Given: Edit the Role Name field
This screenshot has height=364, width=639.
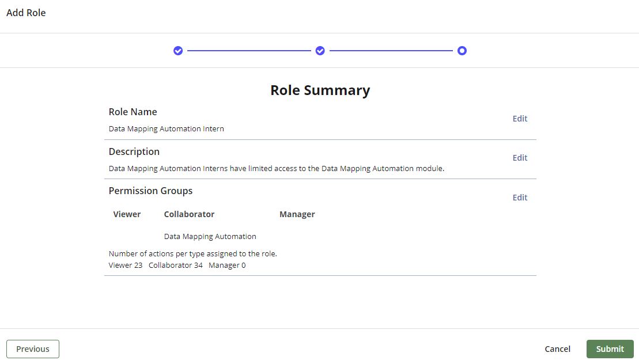Looking at the screenshot, I should click(520, 119).
